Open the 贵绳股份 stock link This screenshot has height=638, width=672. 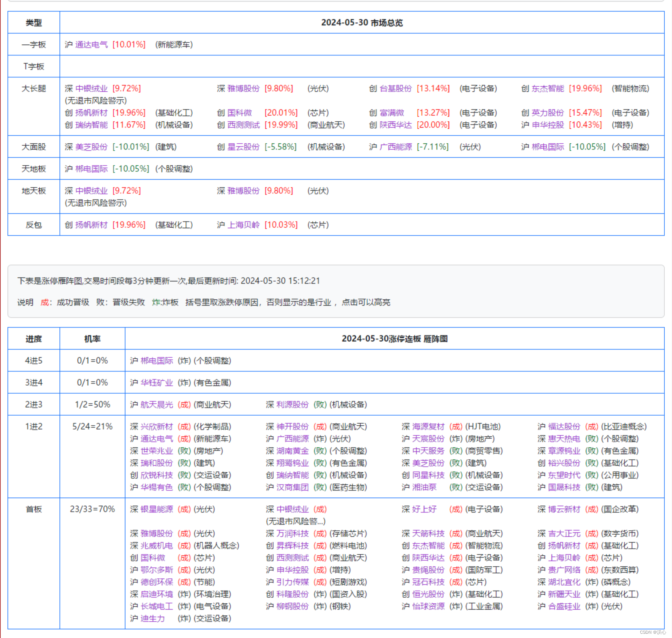[428, 570]
